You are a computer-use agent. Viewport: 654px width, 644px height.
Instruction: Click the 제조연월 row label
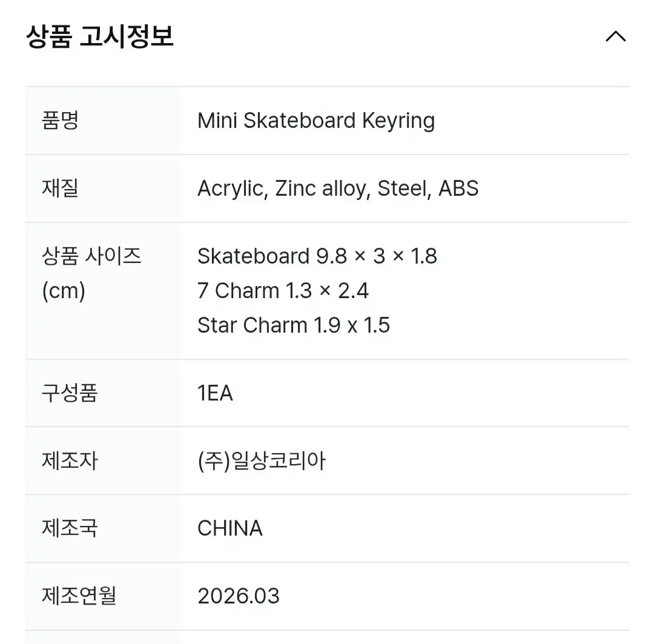click(79, 596)
